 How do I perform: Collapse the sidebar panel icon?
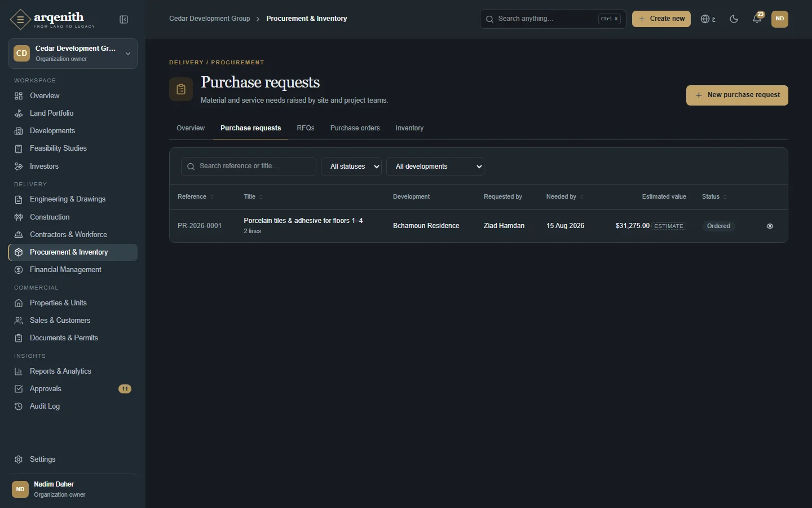click(x=124, y=20)
